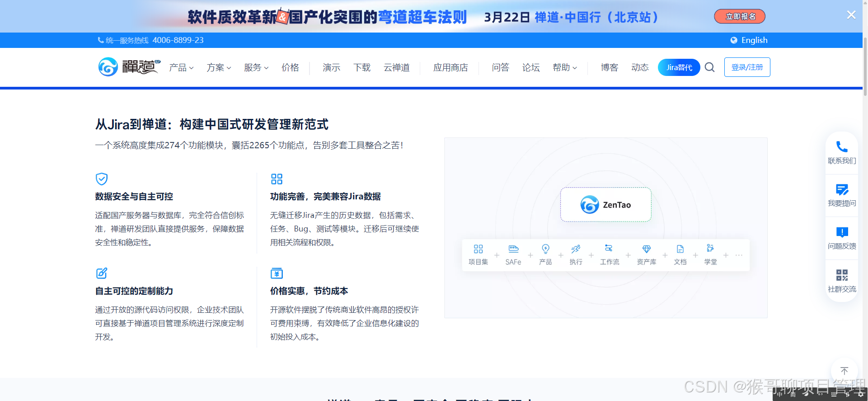This screenshot has width=868, height=401.
Task: Close the top promotional banner
Action: pos(851,15)
